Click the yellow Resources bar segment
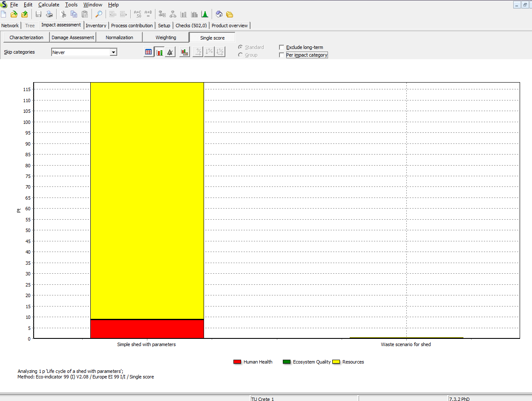 pyautogui.click(x=147, y=200)
